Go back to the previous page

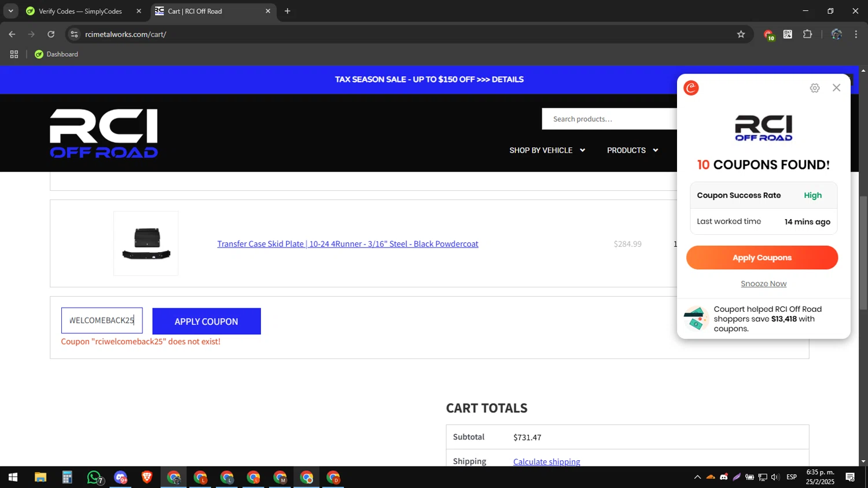pos(12,34)
